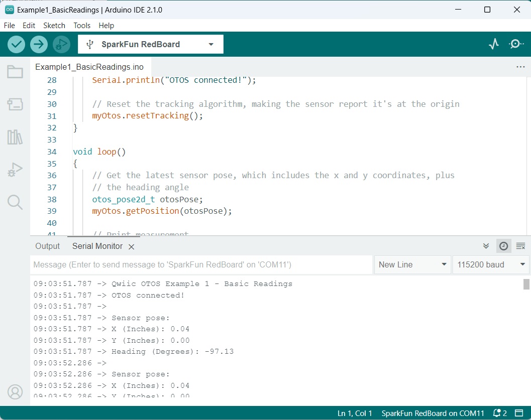The image size is (531, 420).
Task: Open the Debug panel in the sidebar
Action: coord(15,170)
